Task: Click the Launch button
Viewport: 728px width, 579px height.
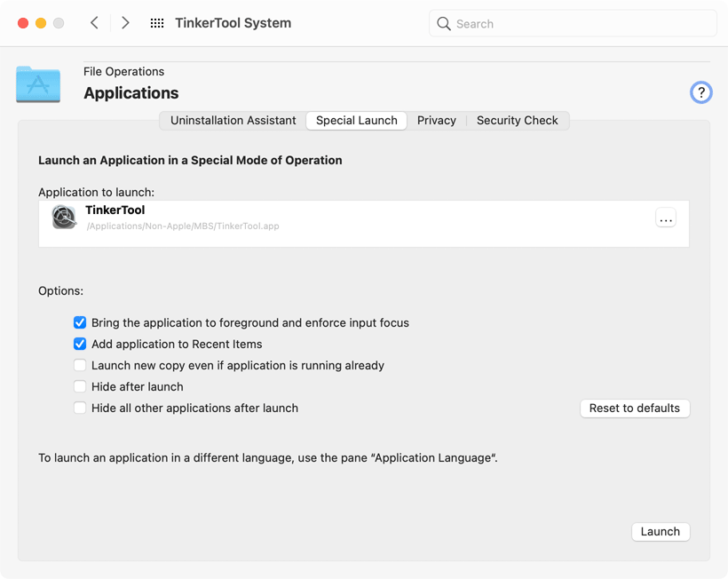Action: 661,532
